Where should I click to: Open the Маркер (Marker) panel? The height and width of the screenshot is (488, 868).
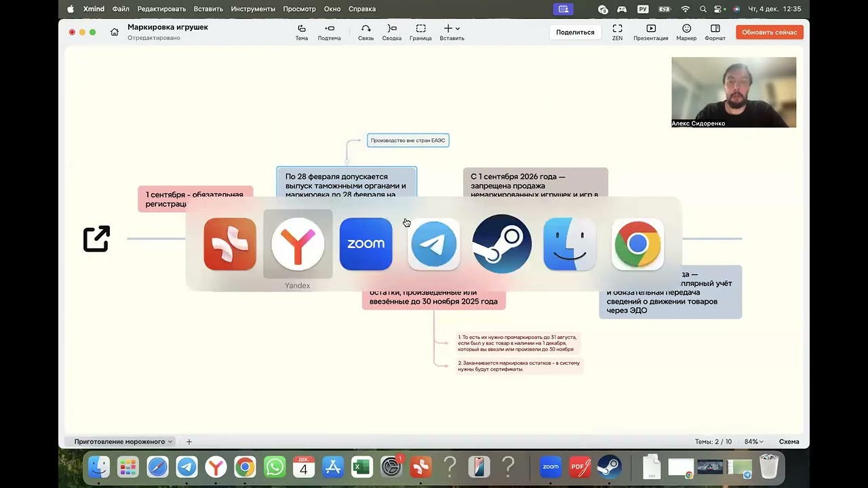(686, 32)
